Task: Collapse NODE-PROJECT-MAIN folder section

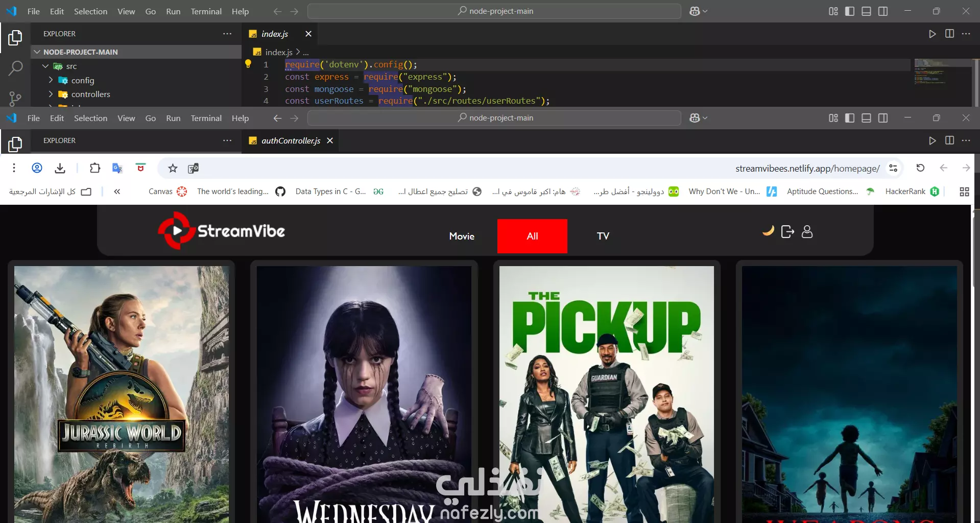Action: [136, 52]
